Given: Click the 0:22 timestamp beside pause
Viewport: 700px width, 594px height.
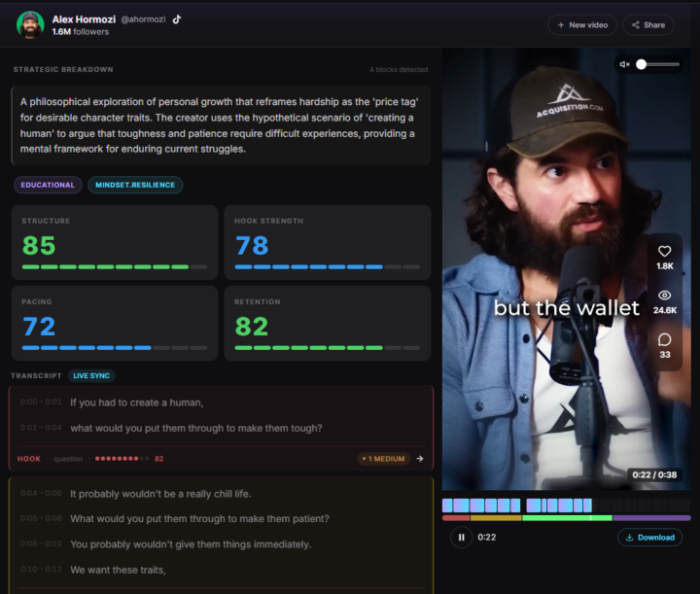Looking at the screenshot, I should pyautogui.click(x=487, y=538).
